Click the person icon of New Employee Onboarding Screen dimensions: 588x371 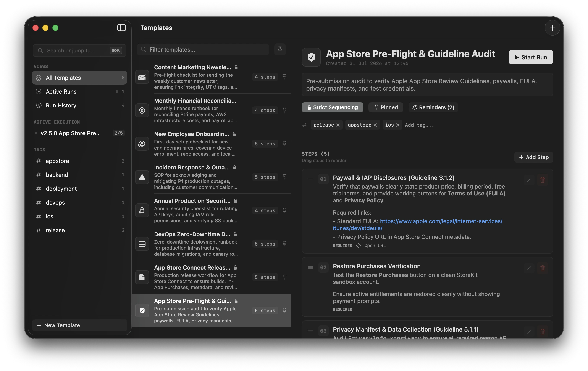142,144
